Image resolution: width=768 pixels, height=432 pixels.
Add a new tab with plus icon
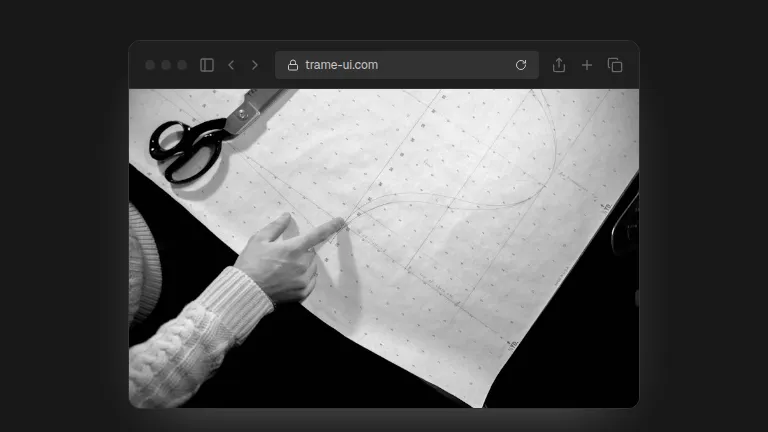[x=587, y=65]
